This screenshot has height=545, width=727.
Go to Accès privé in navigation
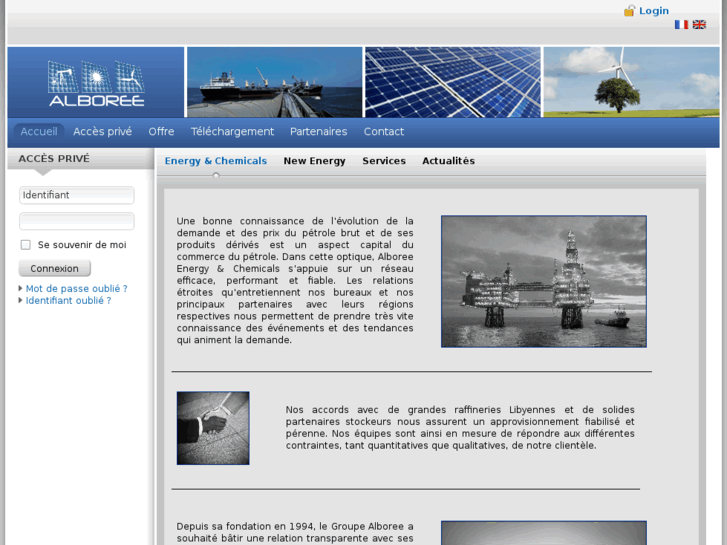[x=102, y=132]
